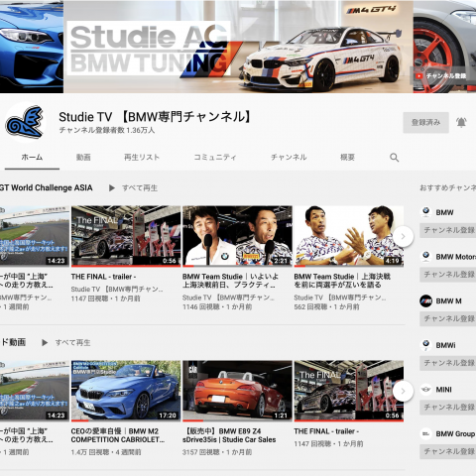
Task: Click the BMWi channel icon
Action: coord(426,345)
